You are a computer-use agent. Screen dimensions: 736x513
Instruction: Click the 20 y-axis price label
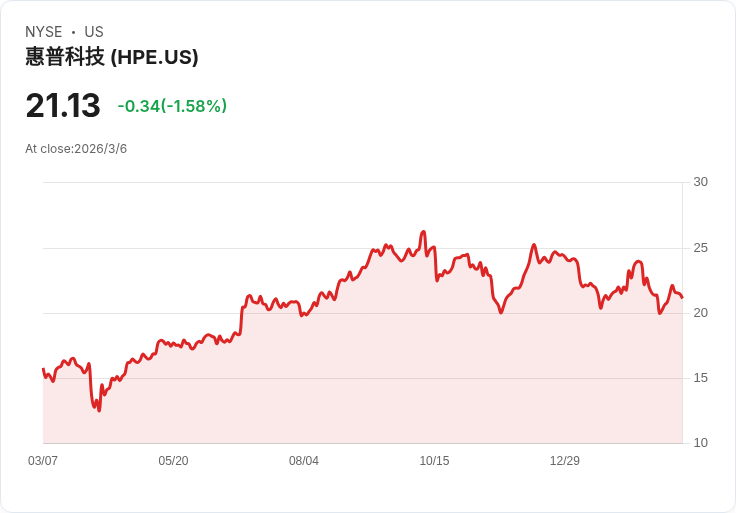700,313
